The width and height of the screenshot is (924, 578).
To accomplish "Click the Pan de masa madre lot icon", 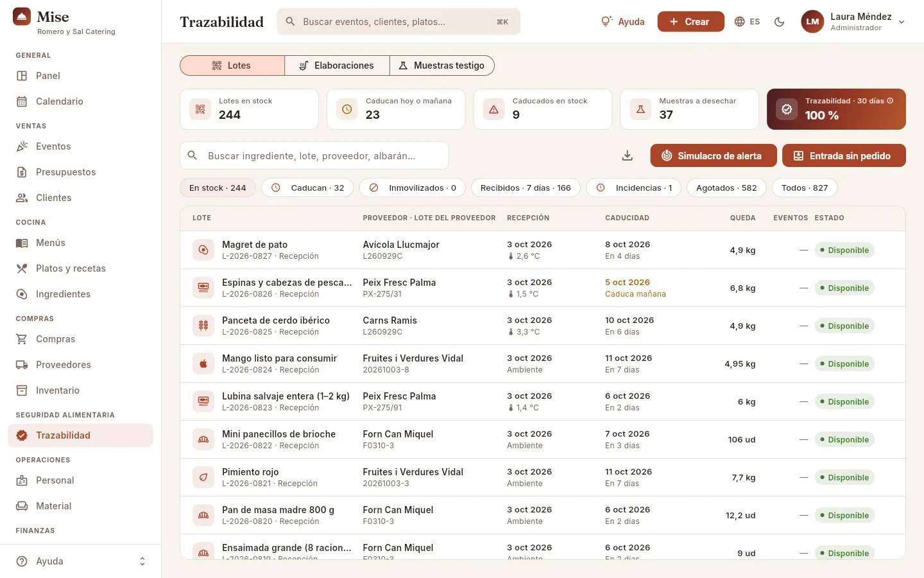I will tap(203, 515).
